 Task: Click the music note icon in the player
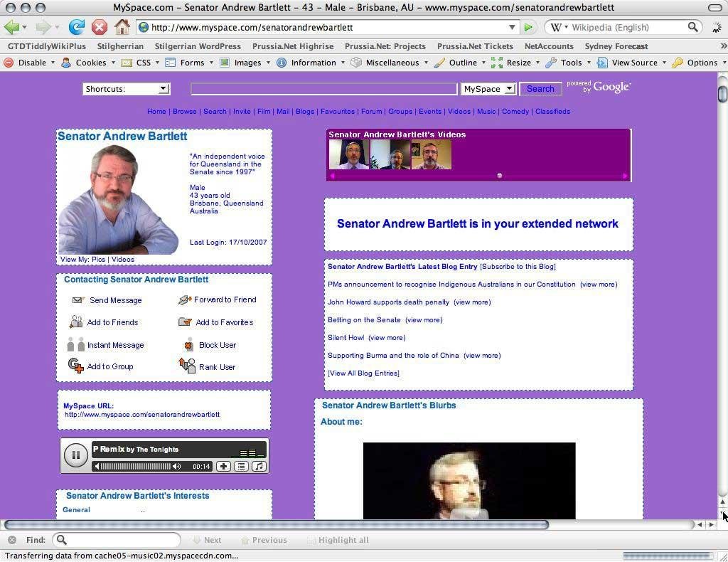pos(259,467)
